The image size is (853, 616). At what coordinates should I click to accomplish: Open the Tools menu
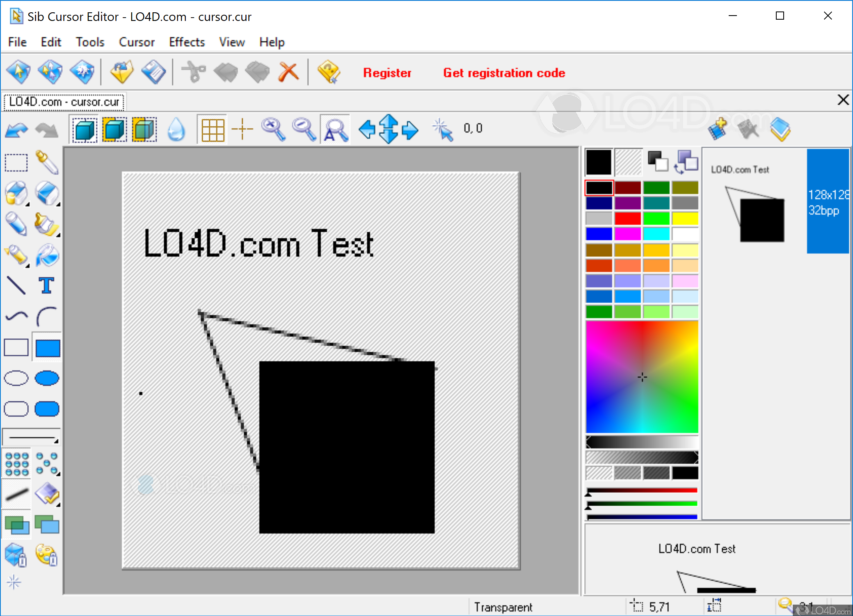(x=90, y=42)
